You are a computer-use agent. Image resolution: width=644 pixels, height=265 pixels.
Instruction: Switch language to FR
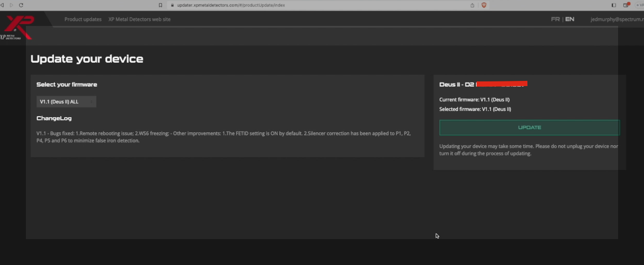coord(555,19)
